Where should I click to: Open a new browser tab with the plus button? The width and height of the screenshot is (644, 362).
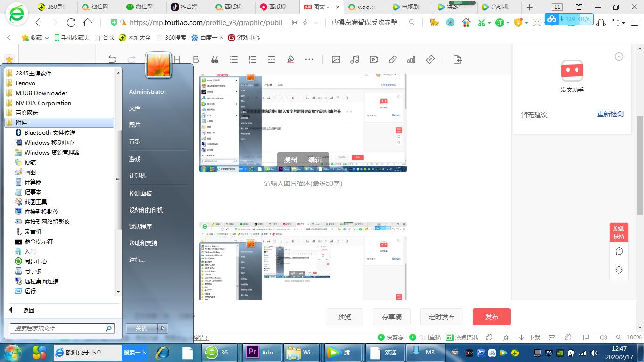pos(529,7)
